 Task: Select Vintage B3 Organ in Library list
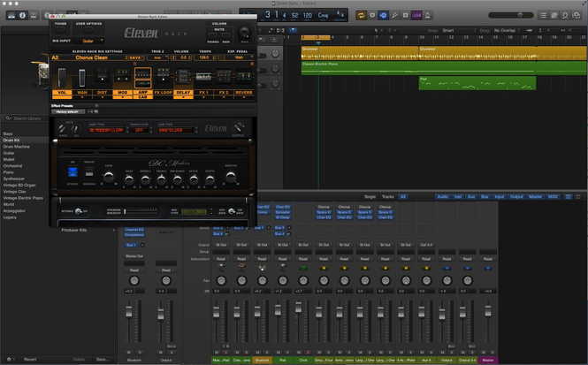[x=19, y=185]
